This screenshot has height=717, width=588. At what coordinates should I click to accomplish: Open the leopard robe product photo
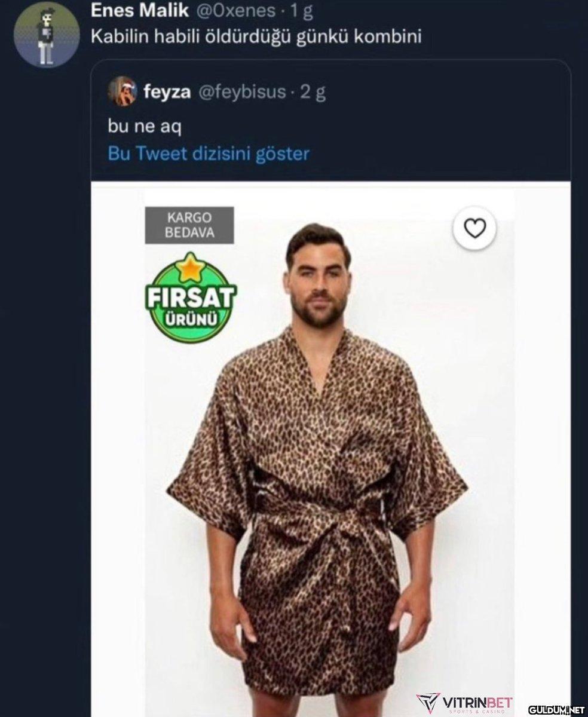pyautogui.click(x=330, y=449)
